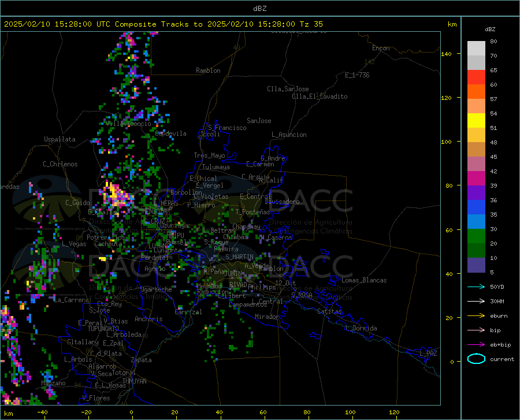Click the cyan 50YD arrow legend icon
Screen dimensions: 520x420
476,287
